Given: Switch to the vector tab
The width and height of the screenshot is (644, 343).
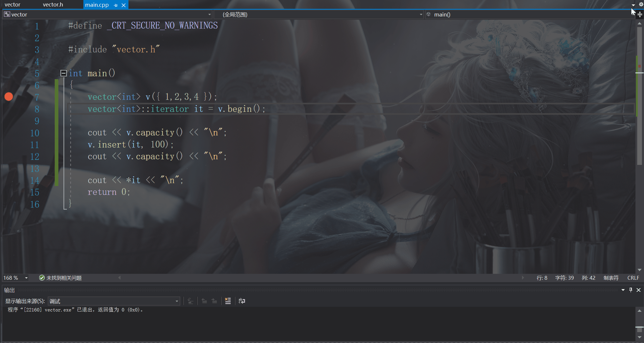Looking at the screenshot, I should 12,5.
